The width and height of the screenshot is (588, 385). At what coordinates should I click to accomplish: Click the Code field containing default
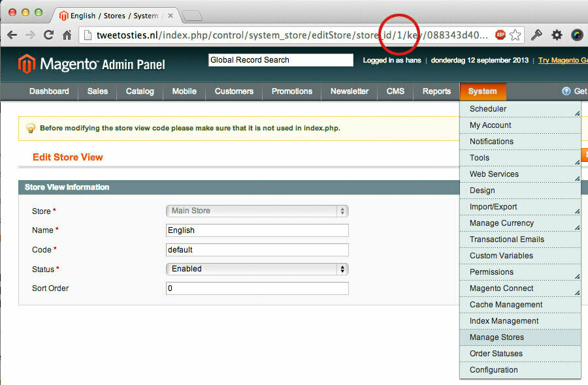pyautogui.click(x=257, y=249)
